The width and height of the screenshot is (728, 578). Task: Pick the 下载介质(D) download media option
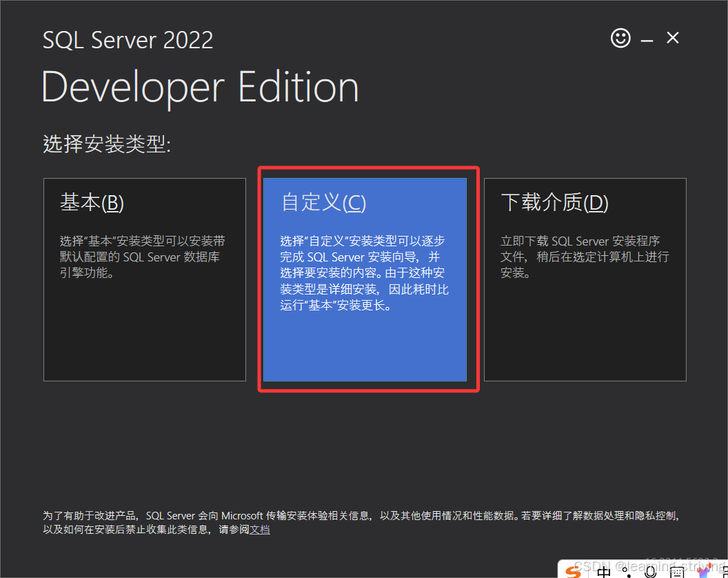pyautogui.click(x=585, y=279)
